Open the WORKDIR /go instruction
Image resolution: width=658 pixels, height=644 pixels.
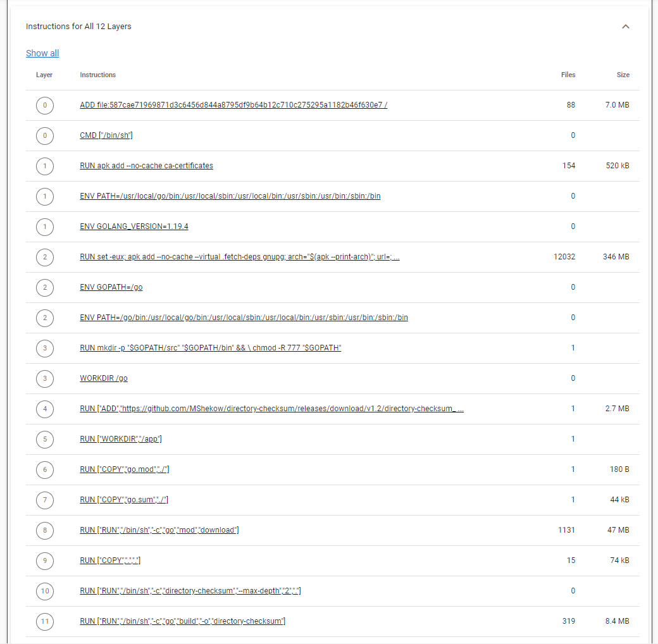click(x=104, y=378)
